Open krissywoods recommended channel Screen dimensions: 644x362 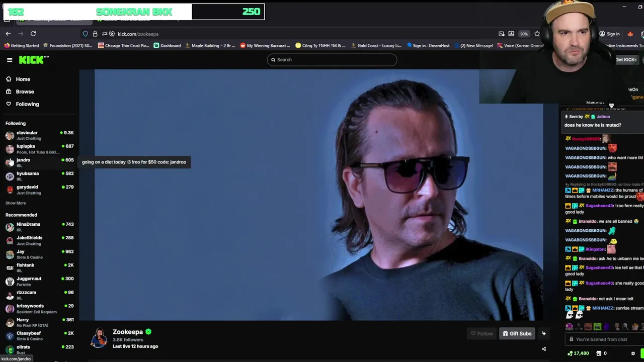pyautogui.click(x=40, y=308)
